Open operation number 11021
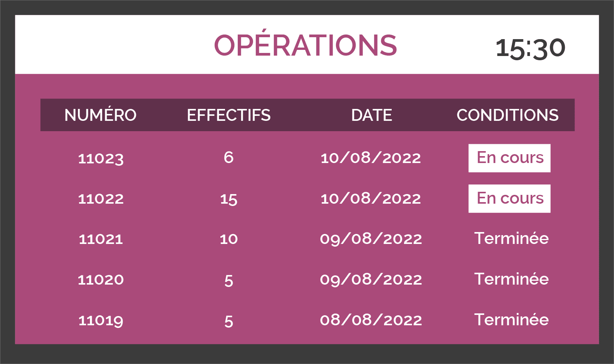The image size is (614, 364). tap(101, 239)
